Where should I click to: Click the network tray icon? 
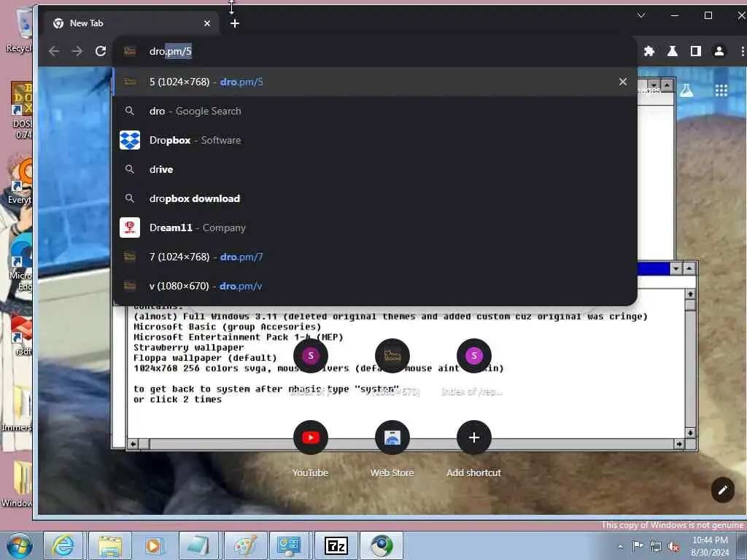point(656,547)
